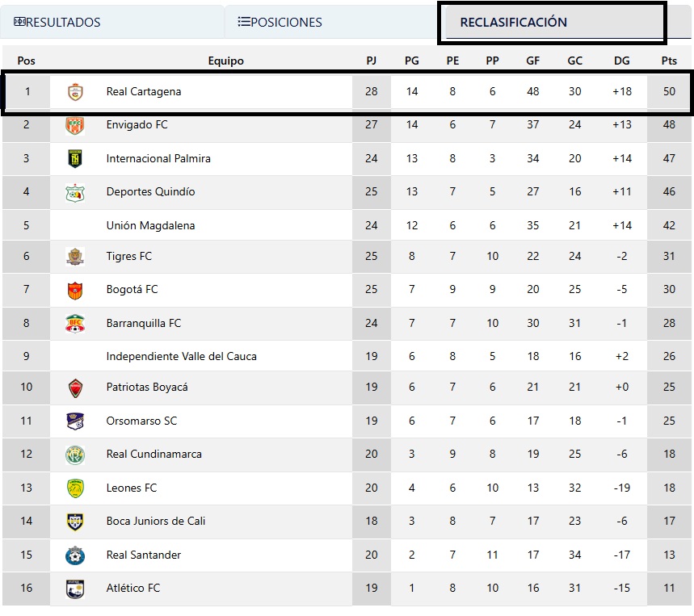Click the Tigres FC logo

[x=75, y=257]
